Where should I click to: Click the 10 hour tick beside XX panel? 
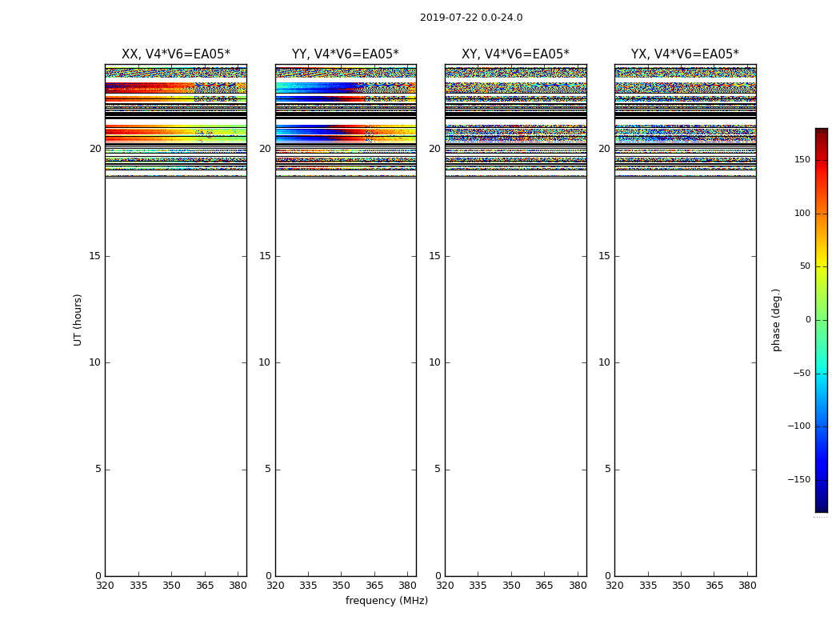click(x=94, y=362)
